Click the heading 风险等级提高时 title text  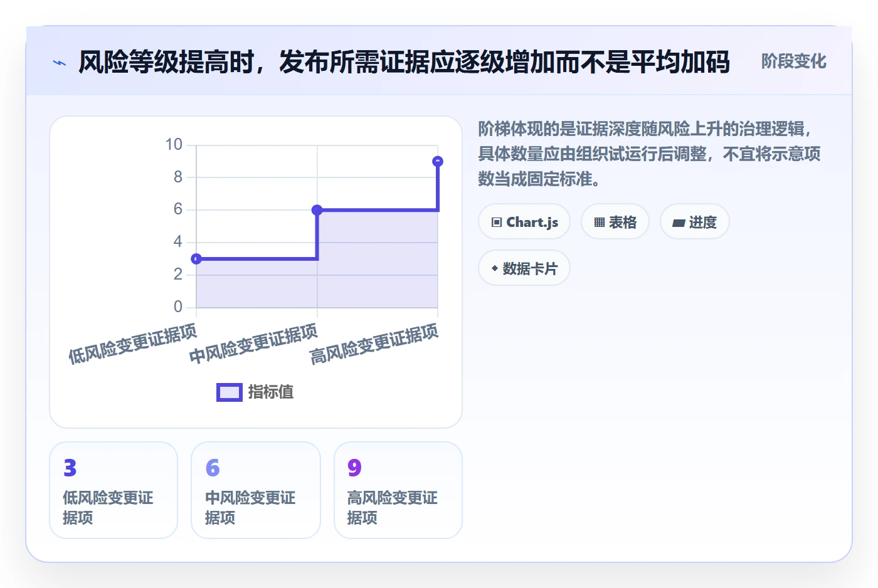click(404, 62)
